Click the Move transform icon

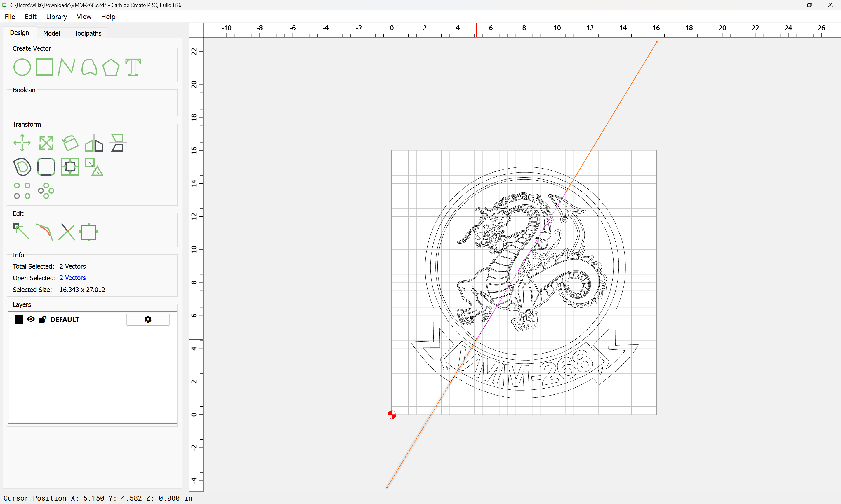pos(22,143)
